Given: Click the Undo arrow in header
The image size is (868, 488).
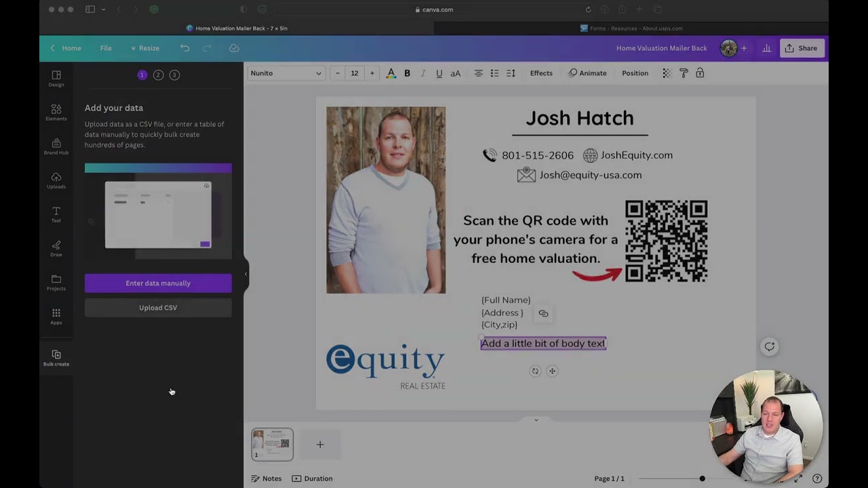Looking at the screenshot, I should pos(184,48).
